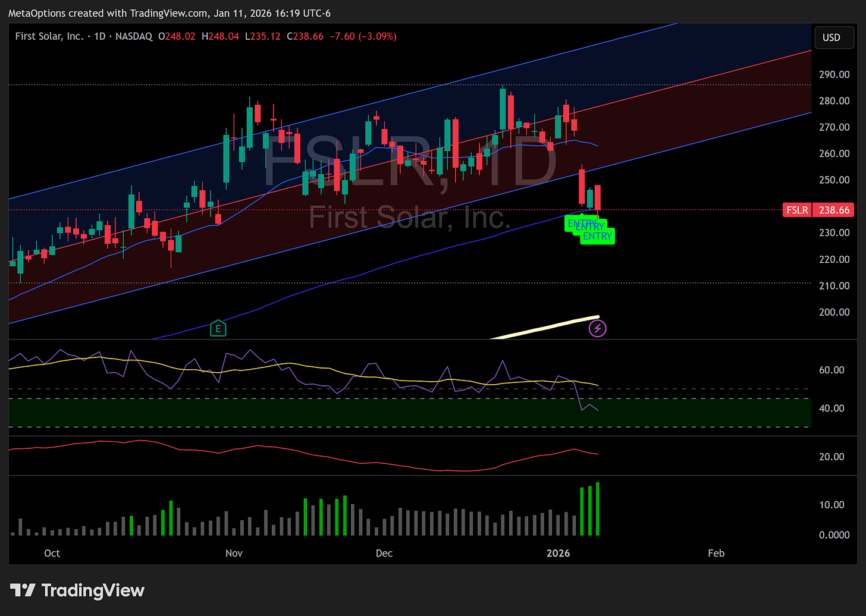
Task: Select the "First Solar, Inc." symbol name
Action: point(49,36)
